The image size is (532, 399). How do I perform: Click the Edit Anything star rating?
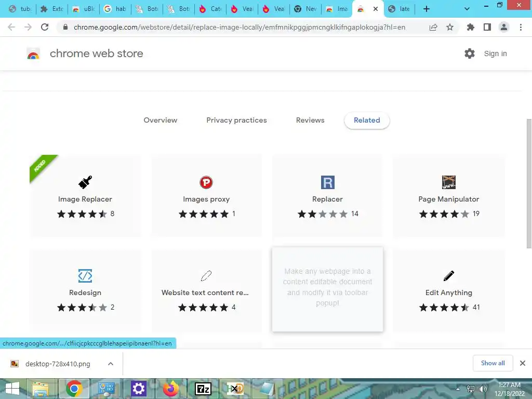click(444, 308)
